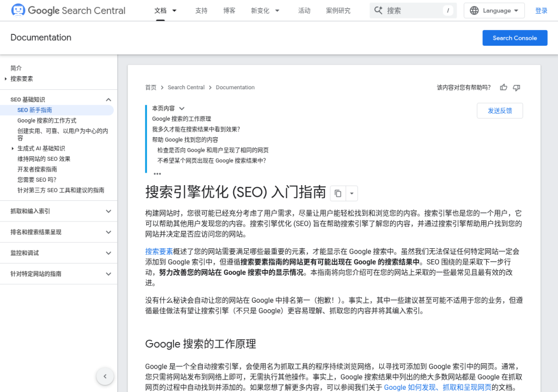Collapse the side navigation panel arrow
The image size is (558, 392).
tap(105, 376)
